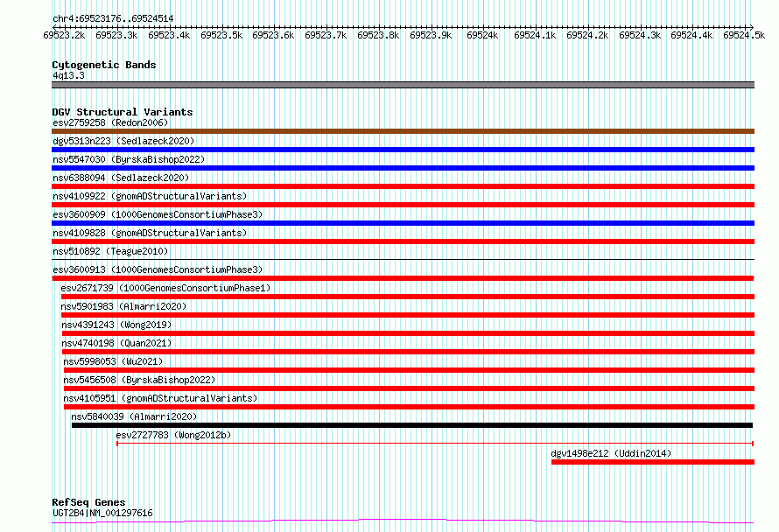Click the 69524k ruler tick label
Screen dimensions: 779x532
click(x=482, y=35)
